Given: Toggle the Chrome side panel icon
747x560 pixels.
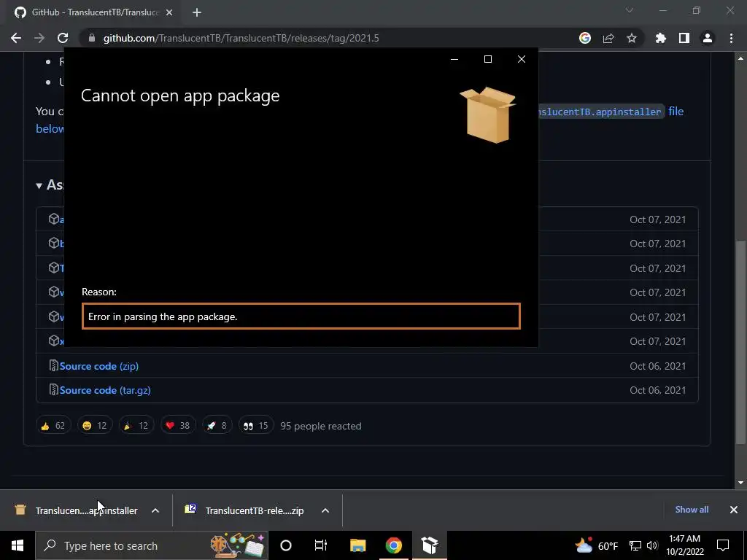Looking at the screenshot, I should coord(684,38).
